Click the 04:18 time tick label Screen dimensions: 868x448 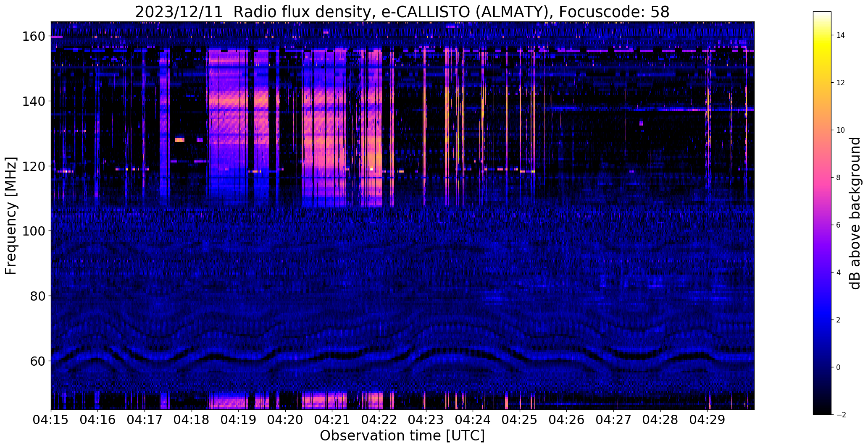(x=192, y=420)
